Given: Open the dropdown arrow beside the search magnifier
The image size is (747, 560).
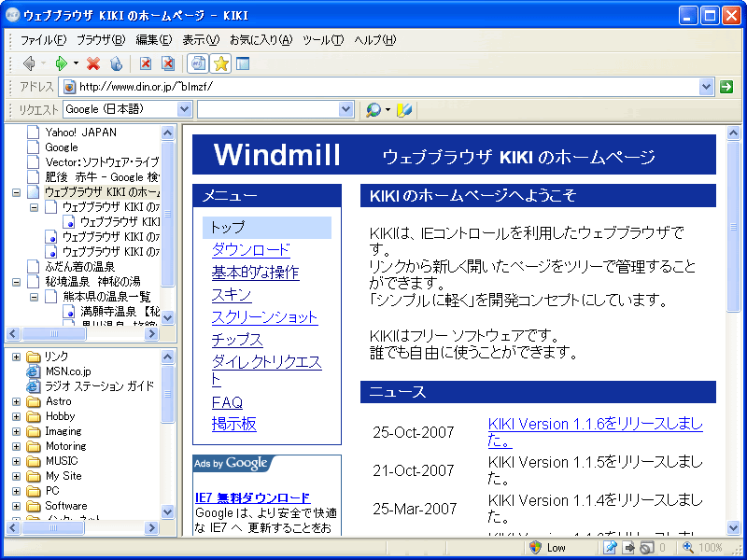Looking at the screenshot, I should pyautogui.click(x=388, y=110).
